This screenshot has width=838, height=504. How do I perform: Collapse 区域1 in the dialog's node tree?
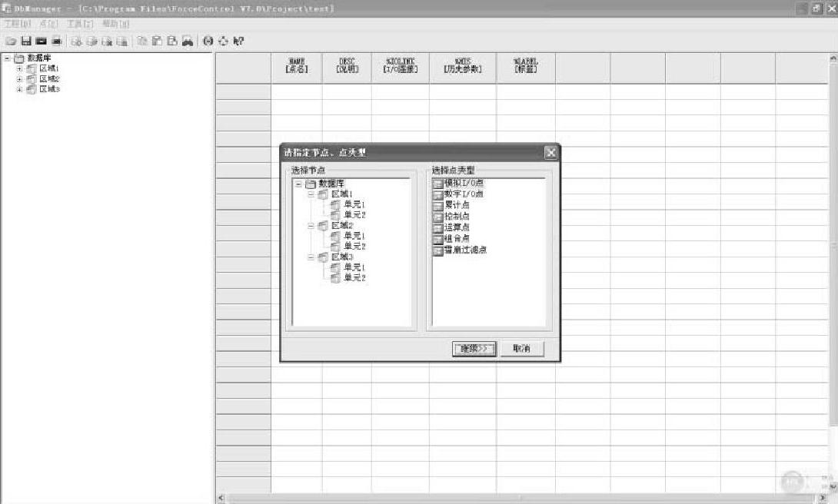tap(311, 194)
